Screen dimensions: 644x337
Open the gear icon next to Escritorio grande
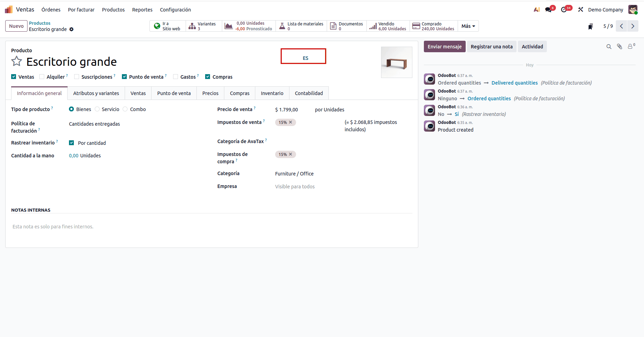(71, 29)
